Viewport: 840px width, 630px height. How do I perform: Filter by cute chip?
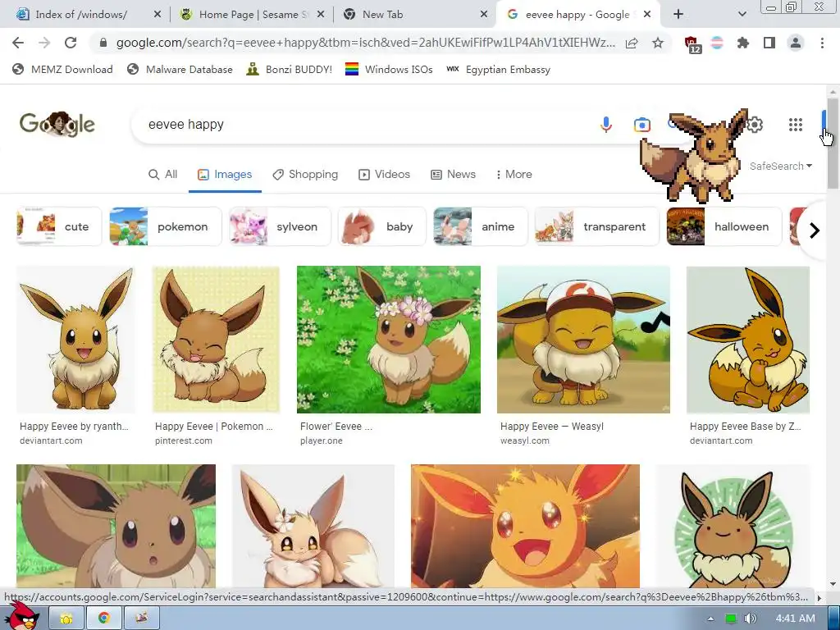pos(59,226)
